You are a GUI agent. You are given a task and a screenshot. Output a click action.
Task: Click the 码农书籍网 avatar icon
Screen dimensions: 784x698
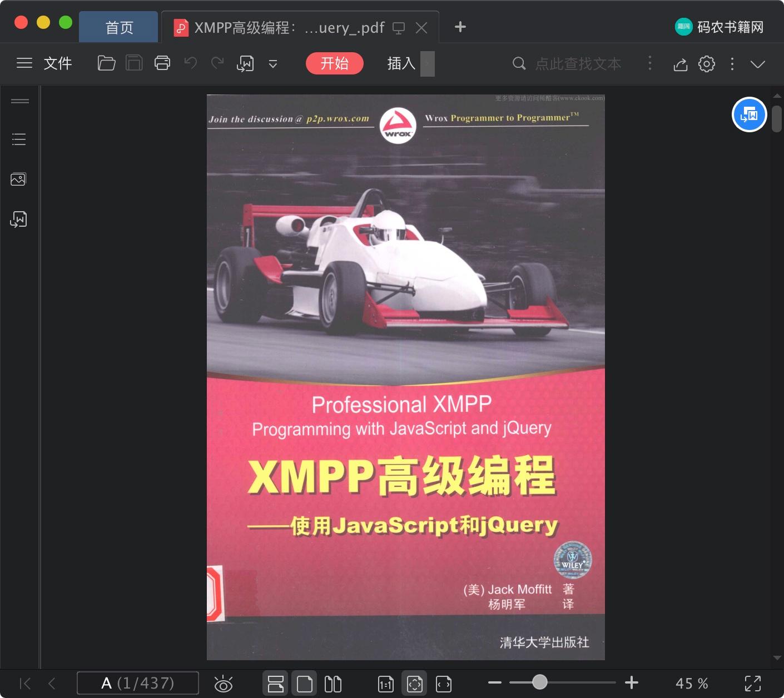(x=683, y=27)
